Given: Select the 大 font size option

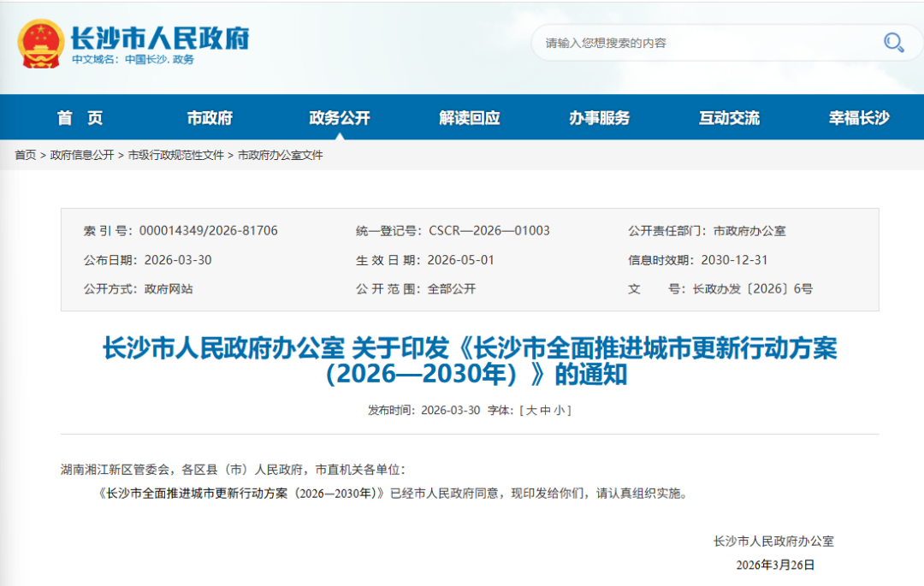Looking at the screenshot, I should pos(532,411).
